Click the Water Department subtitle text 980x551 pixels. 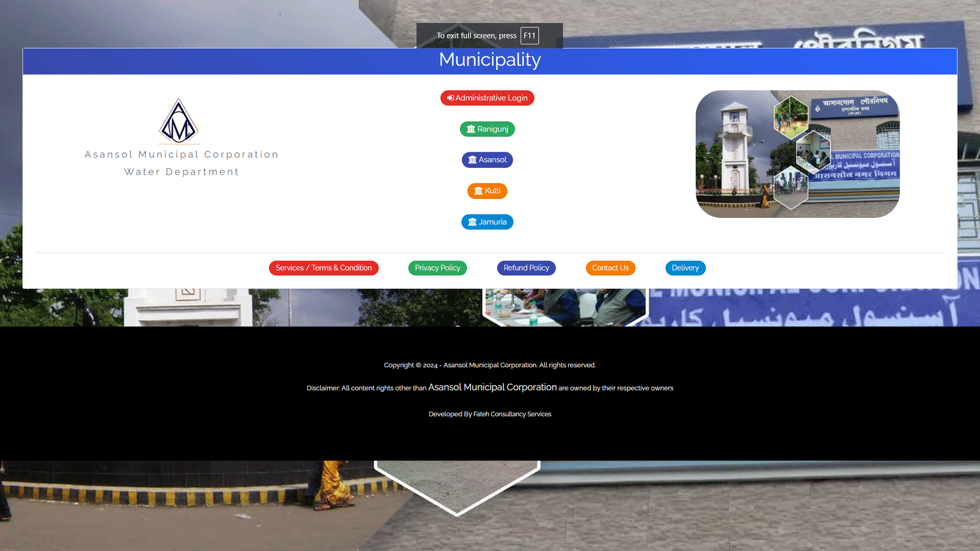click(181, 172)
